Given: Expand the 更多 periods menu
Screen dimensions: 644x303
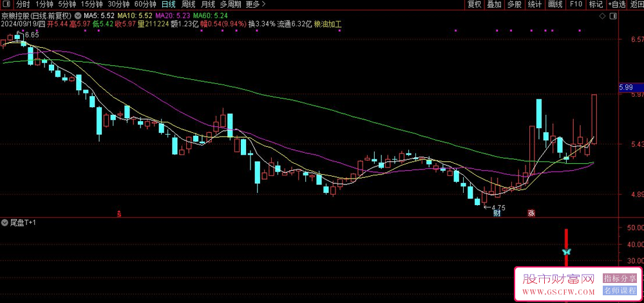Looking at the screenshot, I should point(256,5).
